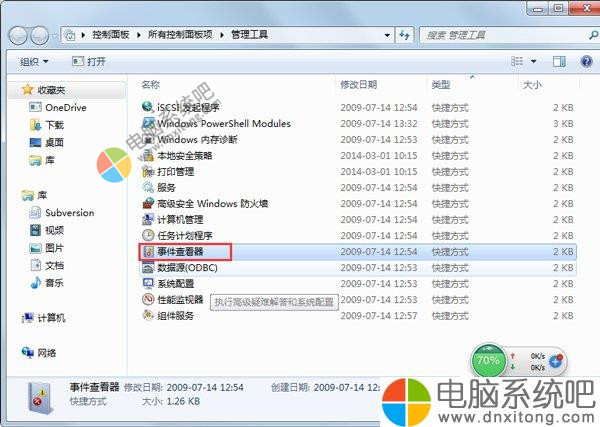600x427 pixels.
Task: Click the 搜索 管理工具 search field
Action: (503, 35)
